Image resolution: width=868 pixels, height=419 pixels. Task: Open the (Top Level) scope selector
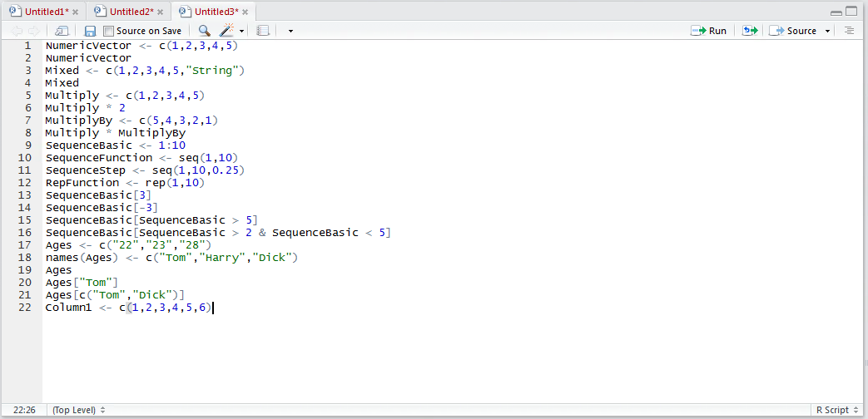(78, 410)
